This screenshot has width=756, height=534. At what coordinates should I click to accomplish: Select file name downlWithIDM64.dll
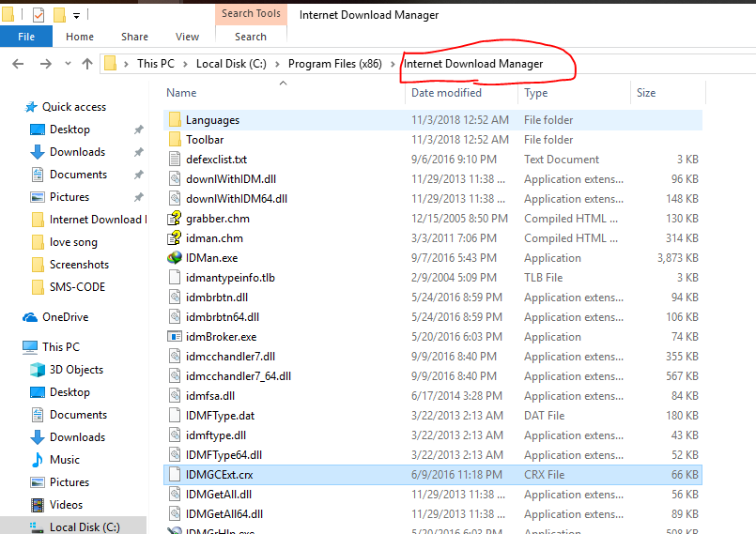tap(237, 199)
